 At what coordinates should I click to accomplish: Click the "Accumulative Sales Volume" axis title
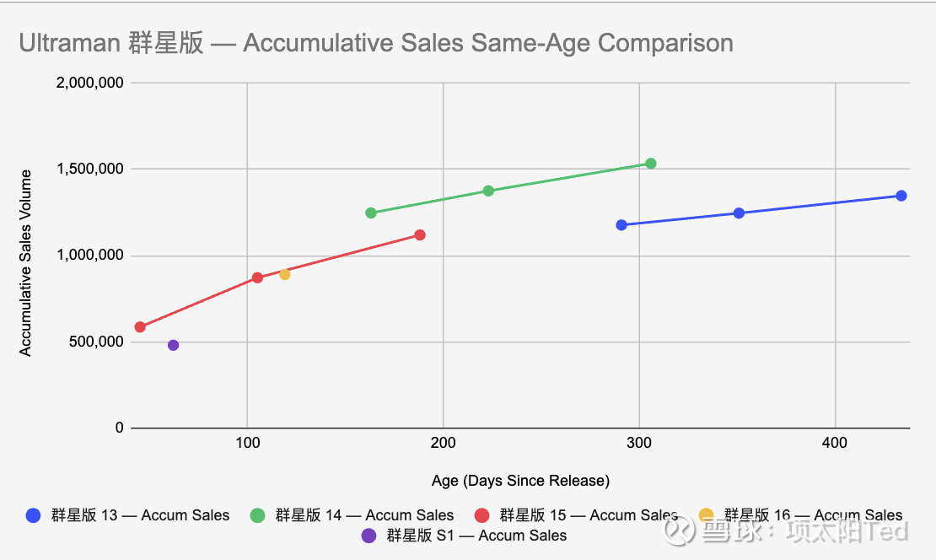(26, 263)
